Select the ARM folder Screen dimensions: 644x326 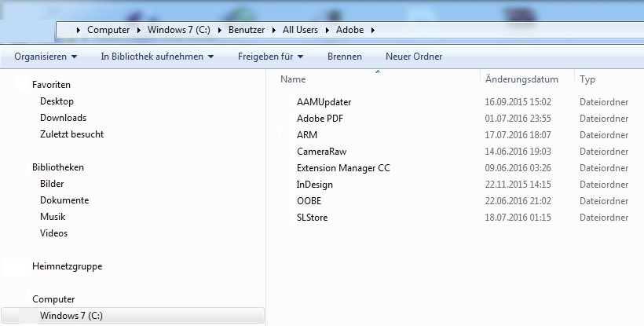pyautogui.click(x=307, y=134)
